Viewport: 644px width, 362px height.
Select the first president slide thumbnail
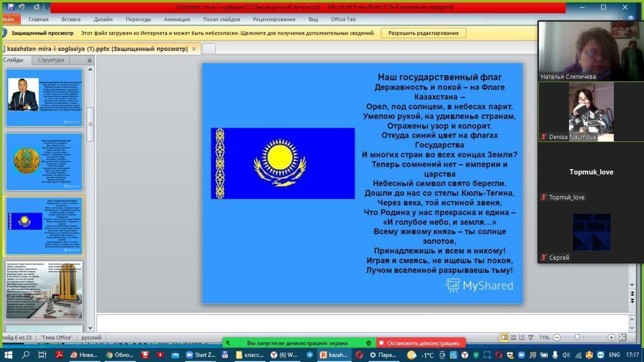(x=44, y=97)
